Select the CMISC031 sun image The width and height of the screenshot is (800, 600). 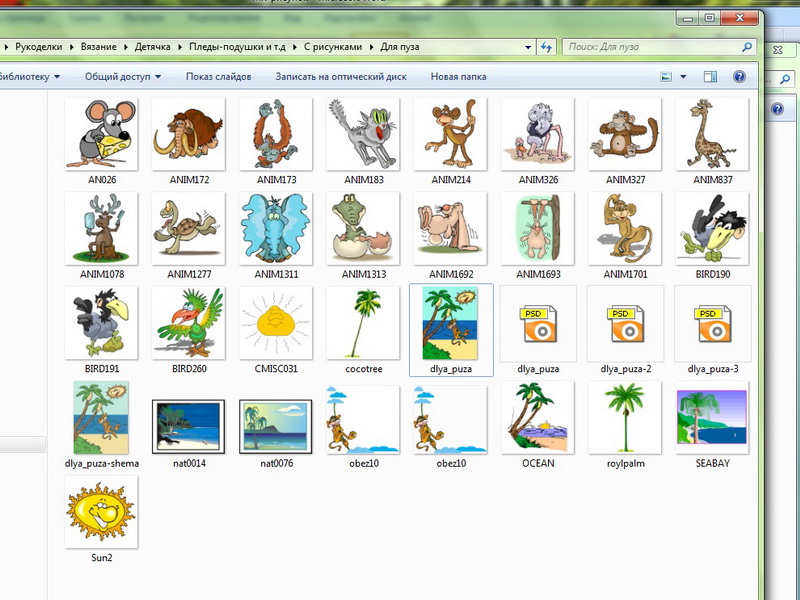[x=276, y=323]
